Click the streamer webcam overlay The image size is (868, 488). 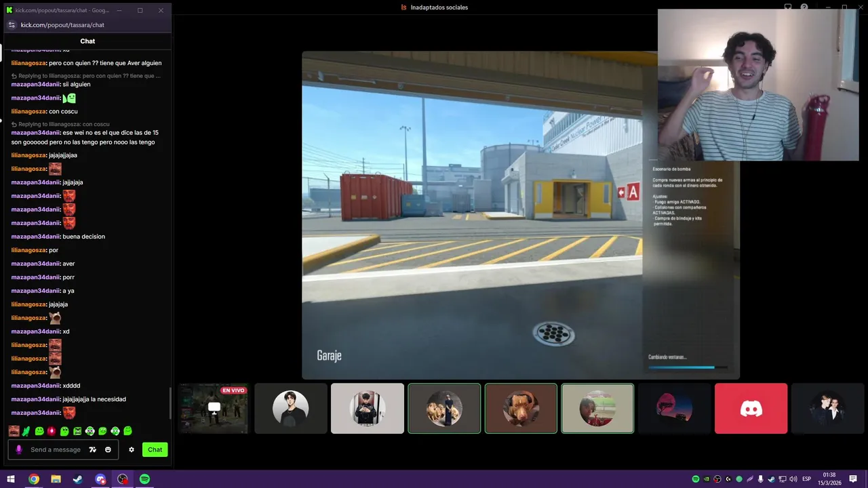tap(758, 85)
